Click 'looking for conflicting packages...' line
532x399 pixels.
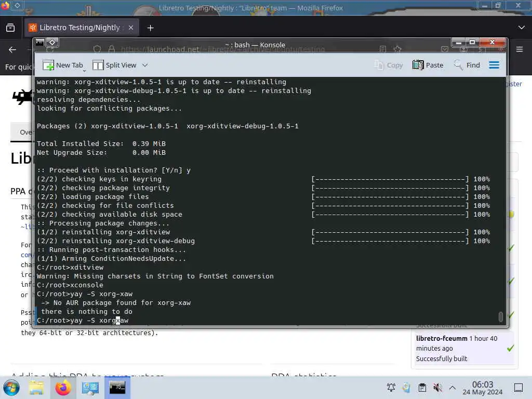coord(109,109)
